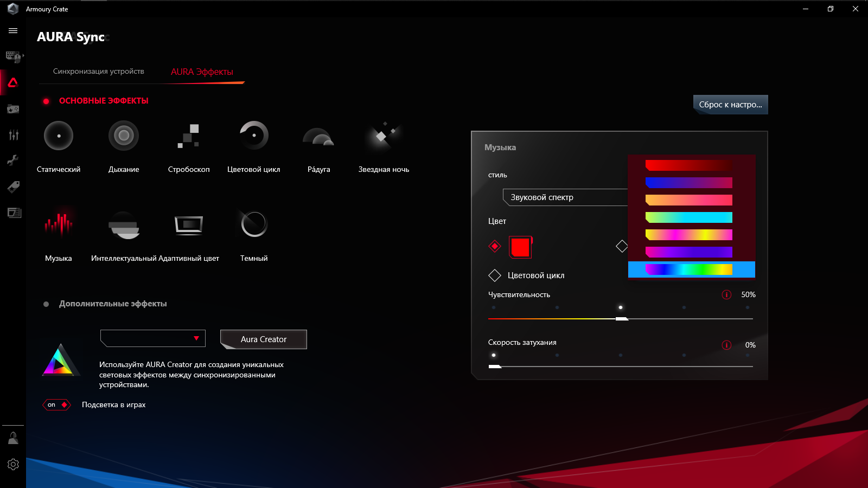
Task: Click the Чувствительность info icon
Action: click(726, 294)
